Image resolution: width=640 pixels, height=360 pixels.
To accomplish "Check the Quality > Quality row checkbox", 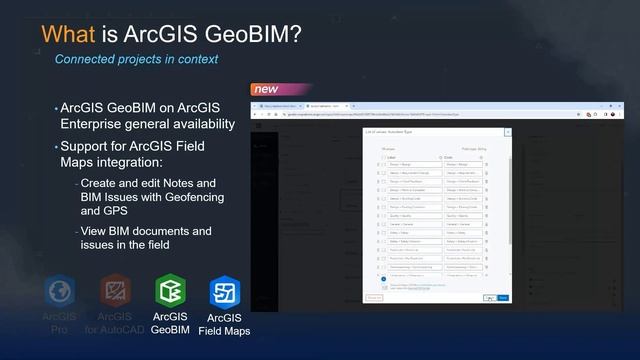I will tap(384, 216).
